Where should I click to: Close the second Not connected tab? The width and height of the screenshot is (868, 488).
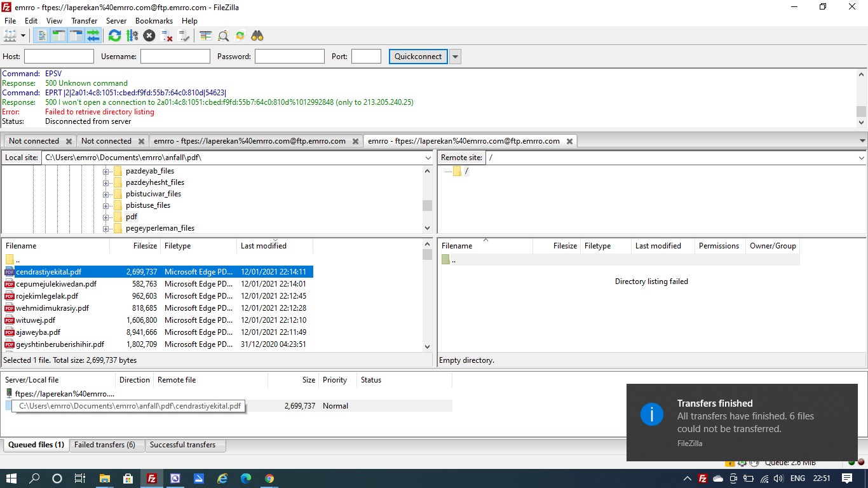141,141
